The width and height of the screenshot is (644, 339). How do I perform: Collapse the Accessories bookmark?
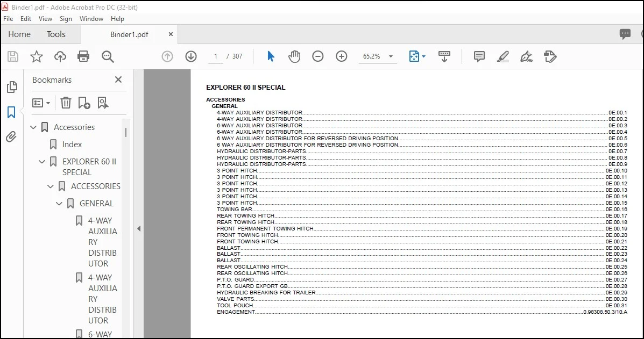pos(33,127)
